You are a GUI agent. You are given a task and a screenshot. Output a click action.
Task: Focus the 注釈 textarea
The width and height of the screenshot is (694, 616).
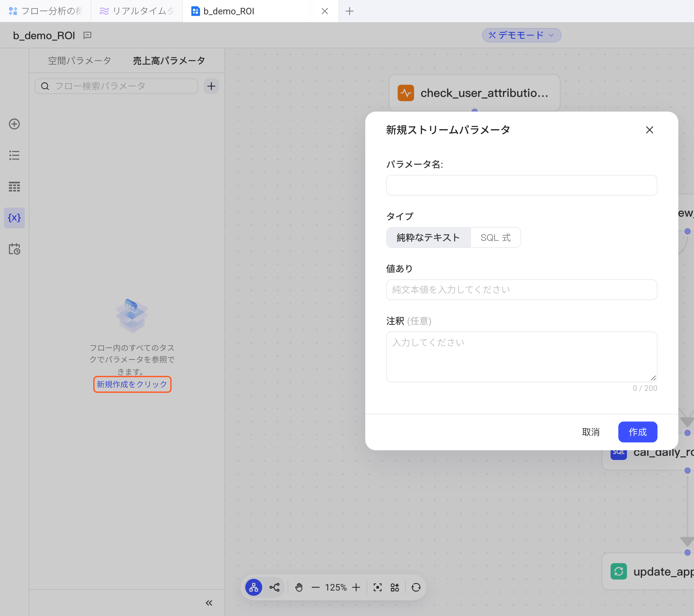(x=521, y=357)
